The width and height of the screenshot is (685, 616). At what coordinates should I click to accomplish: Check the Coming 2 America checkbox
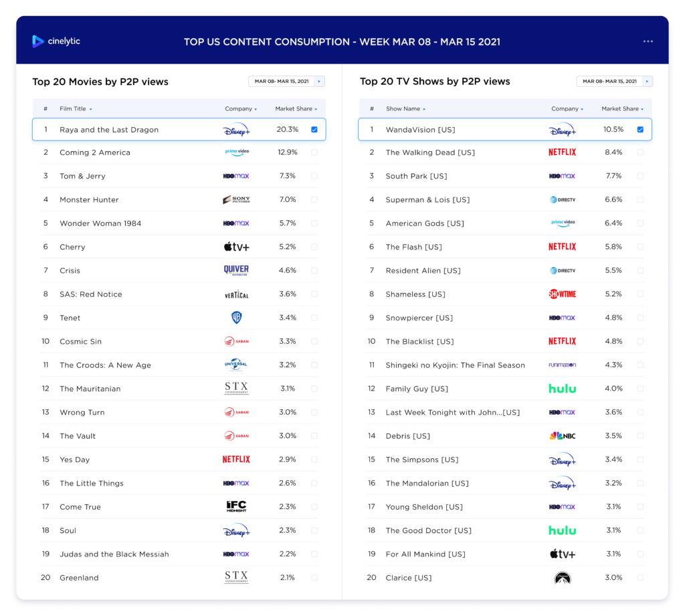[314, 152]
